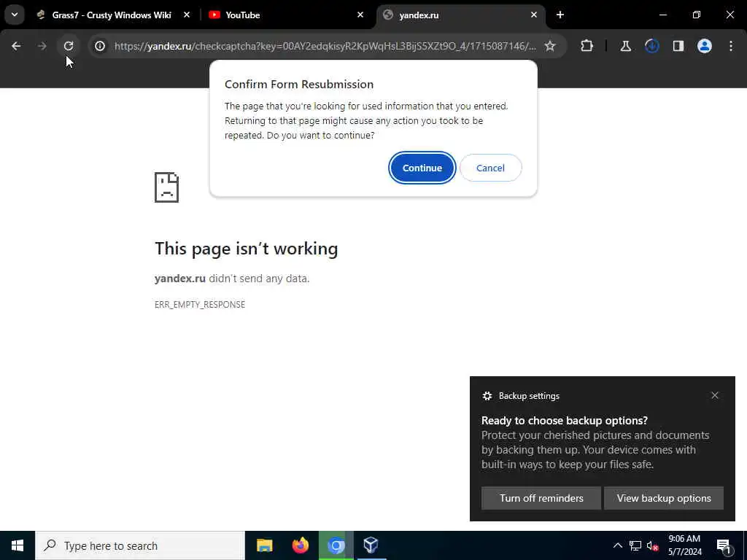This screenshot has width=747, height=560.
Task: Cancel the form resubmission dialog
Action: tap(490, 168)
